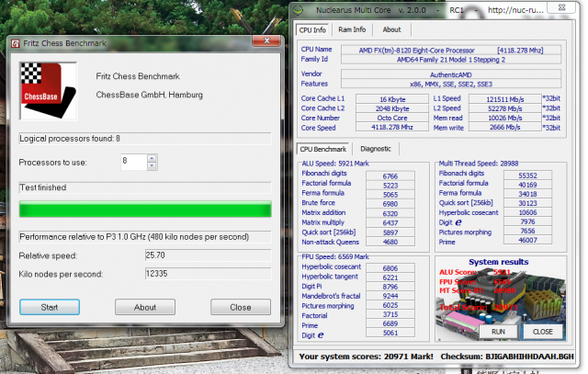Image resolution: width=588 pixels, height=374 pixels.
Task: Select the CPU Benchmark tab
Action: [322, 149]
